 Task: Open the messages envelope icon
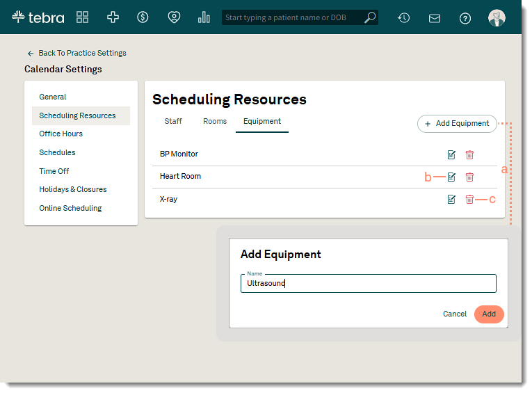[x=435, y=18]
